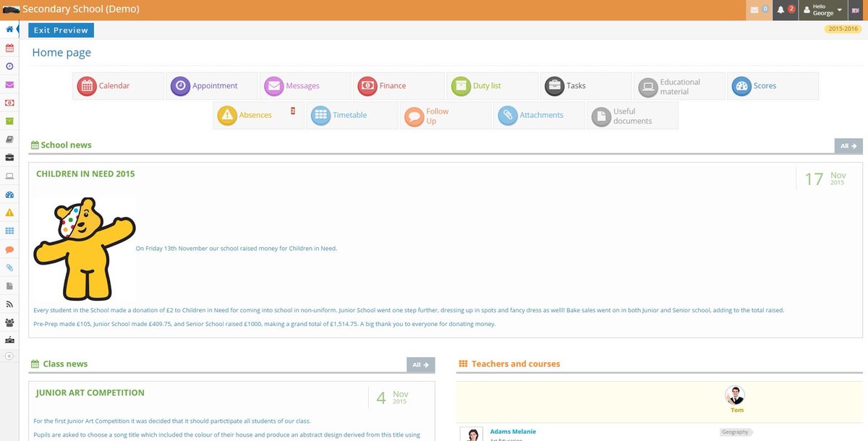
Task: Open the Finance tile
Action: 399,86
